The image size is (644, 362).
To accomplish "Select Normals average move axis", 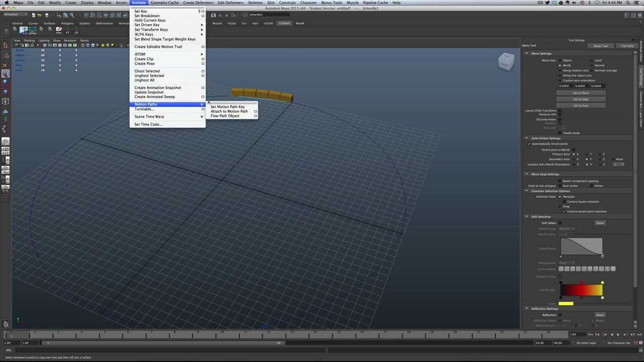I will tap(592, 70).
